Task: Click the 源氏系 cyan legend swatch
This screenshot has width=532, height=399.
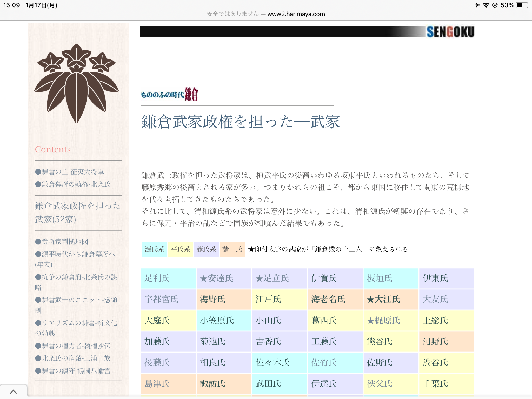Action: pyautogui.click(x=155, y=249)
